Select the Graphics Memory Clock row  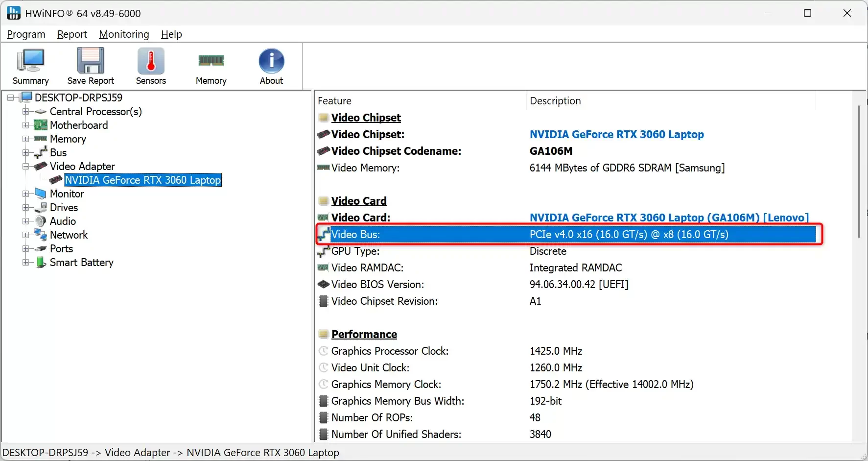[x=567, y=384]
